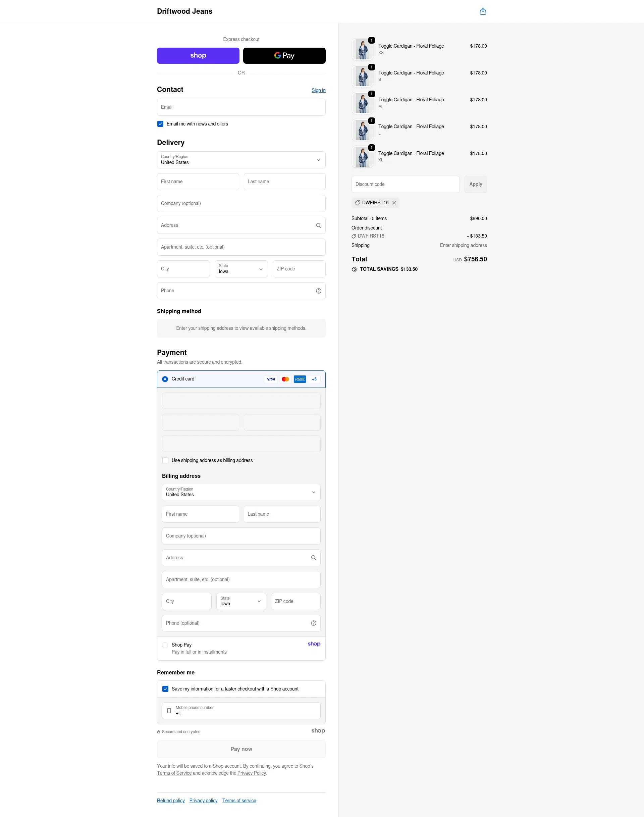The image size is (644, 817).
Task: Checkout using Google Pay
Action: 284,55
